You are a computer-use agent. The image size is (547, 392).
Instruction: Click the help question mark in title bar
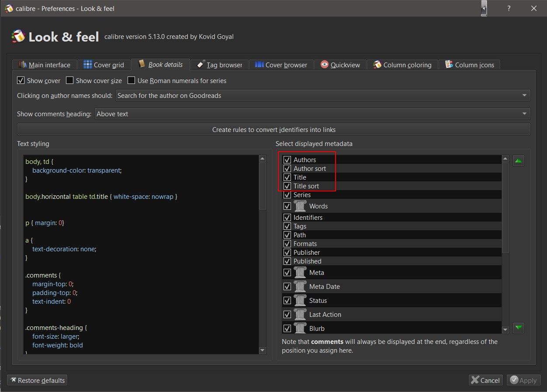[x=509, y=8]
